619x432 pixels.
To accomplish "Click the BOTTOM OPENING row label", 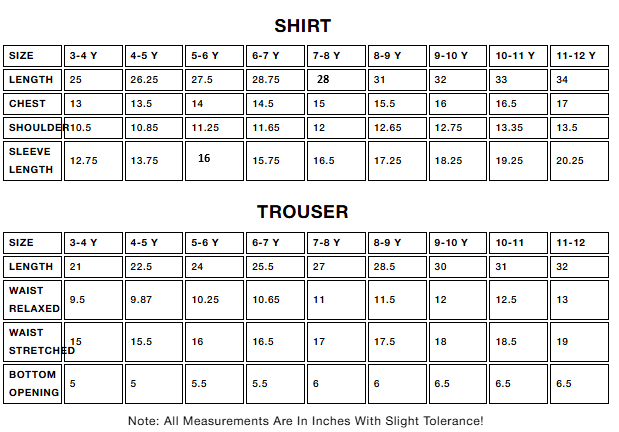I will [34, 383].
